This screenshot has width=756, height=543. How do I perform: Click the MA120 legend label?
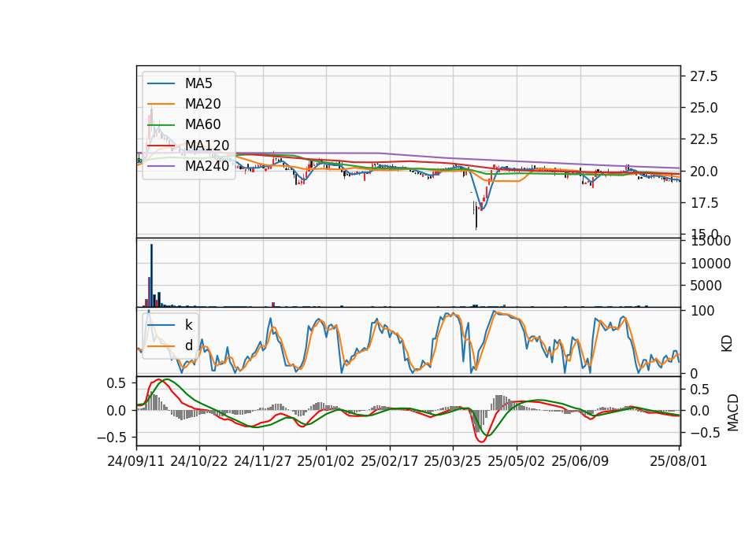tap(207, 145)
